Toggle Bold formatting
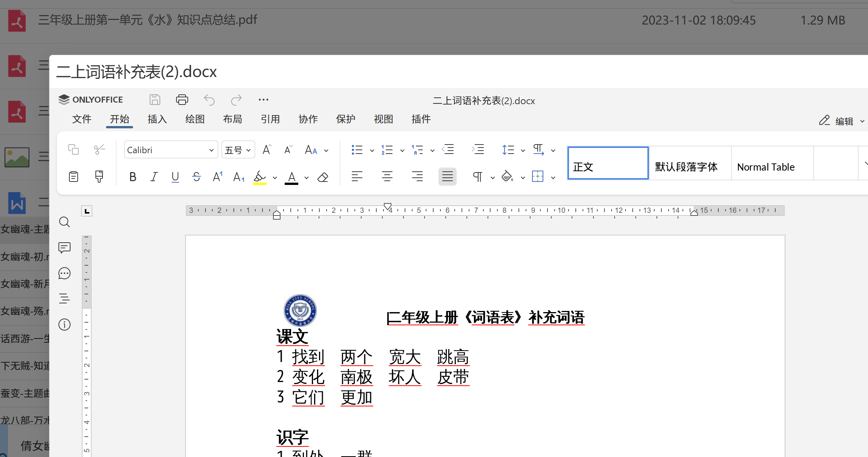 (x=132, y=177)
